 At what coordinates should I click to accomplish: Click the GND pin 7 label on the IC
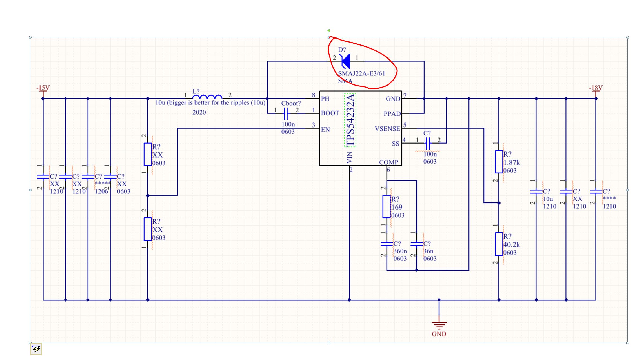[x=393, y=99]
